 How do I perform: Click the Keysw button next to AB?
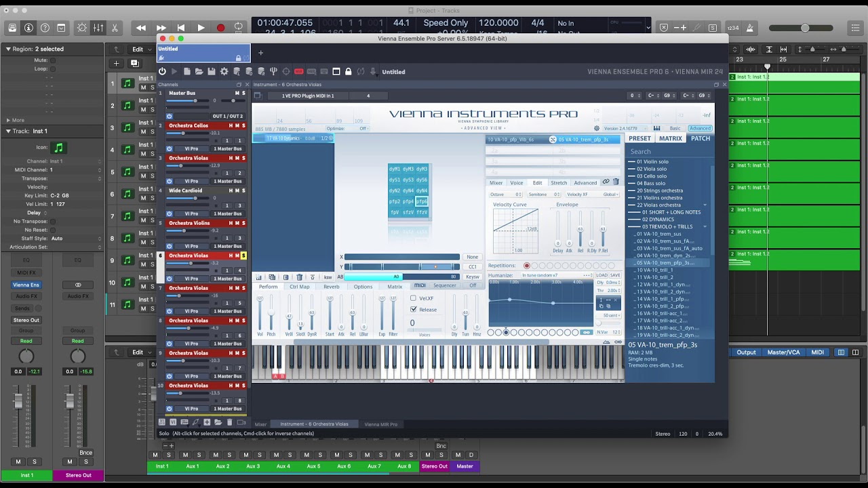[473, 277]
